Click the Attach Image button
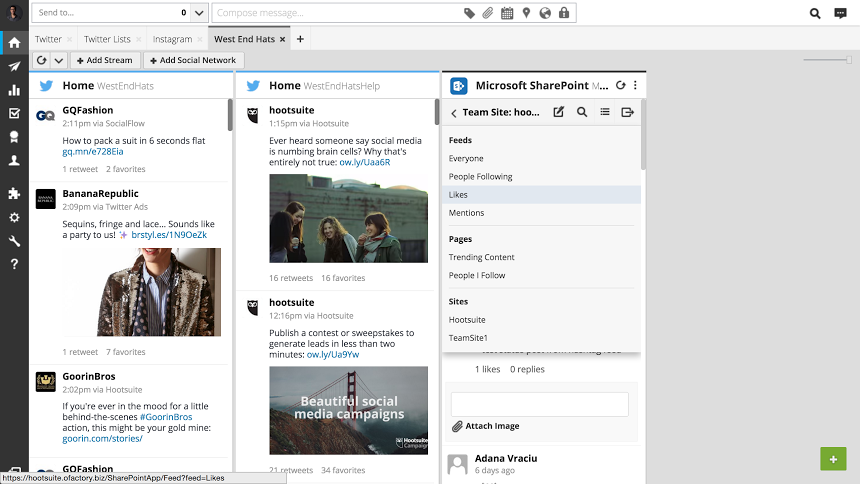Image resolution: width=860 pixels, height=484 pixels. [486, 426]
